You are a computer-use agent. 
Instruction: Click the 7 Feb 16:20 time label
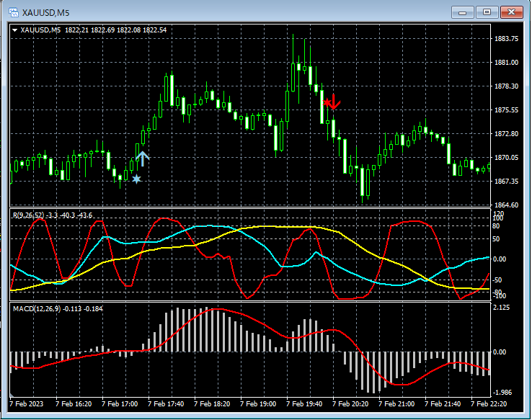tap(74, 403)
